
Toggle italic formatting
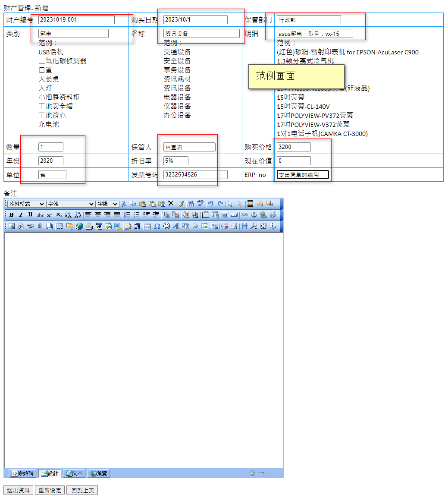pyautogui.click(x=21, y=215)
